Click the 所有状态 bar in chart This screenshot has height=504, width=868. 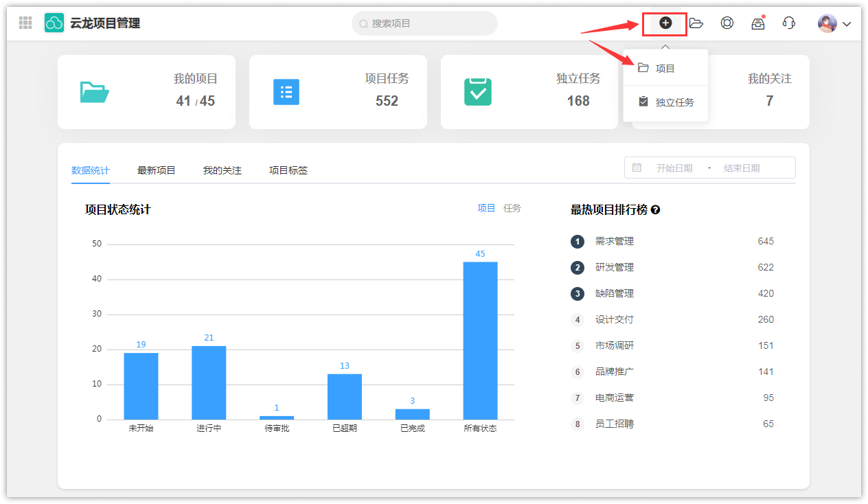pos(480,341)
